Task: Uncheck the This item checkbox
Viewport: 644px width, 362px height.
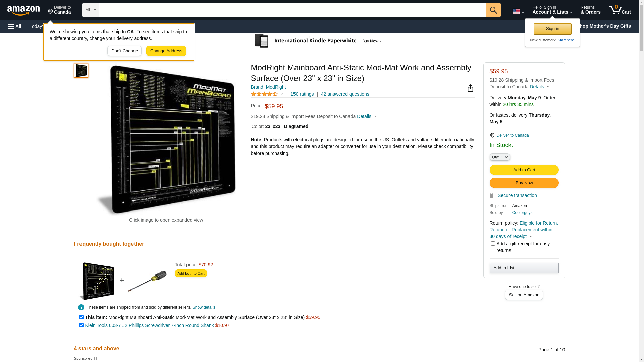Action: (81, 317)
